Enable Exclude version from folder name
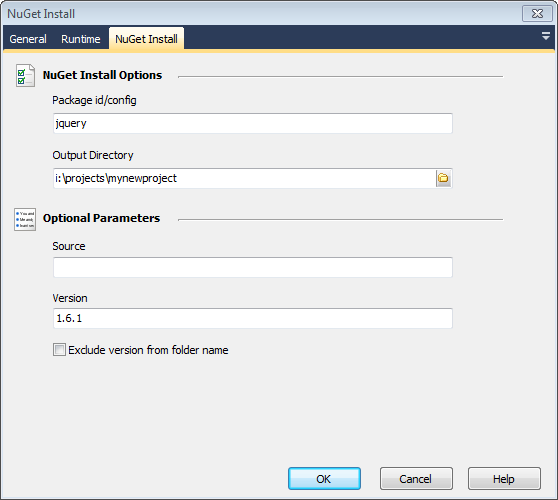Image resolution: width=558 pixels, height=500 pixels. [59, 349]
